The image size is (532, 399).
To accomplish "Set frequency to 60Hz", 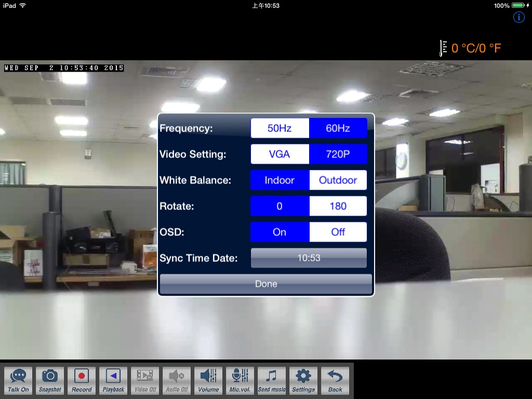I will (x=338, y=128).
